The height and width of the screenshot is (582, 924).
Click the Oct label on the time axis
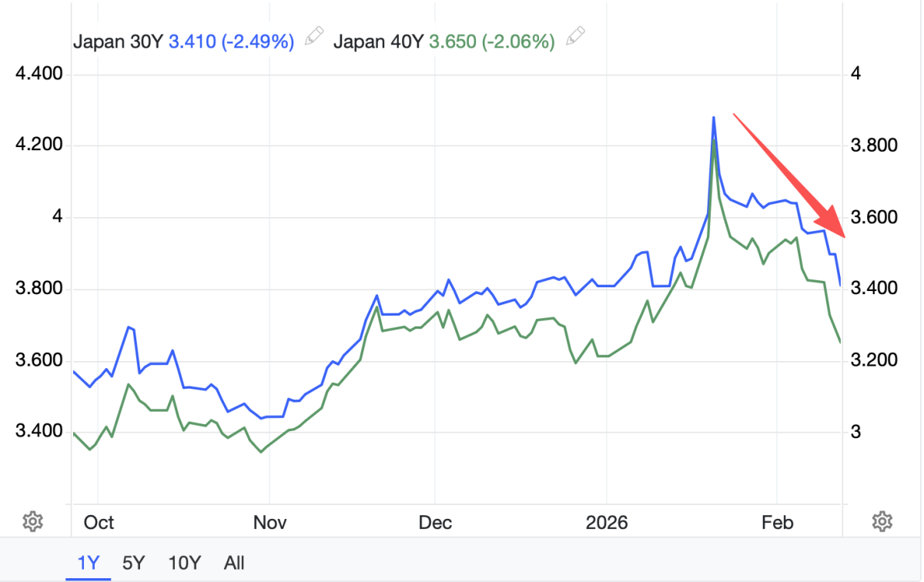coord(99,523)
